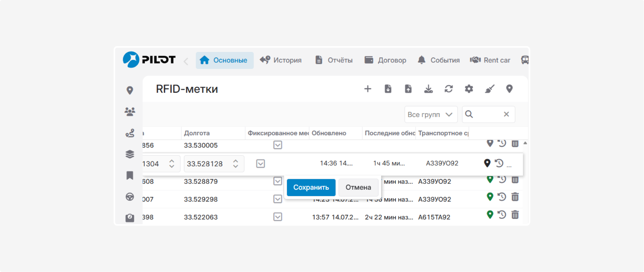Click the back chevron next to the logo
Viewport: 644px width, 272px height.
click(x=186, y=61)
